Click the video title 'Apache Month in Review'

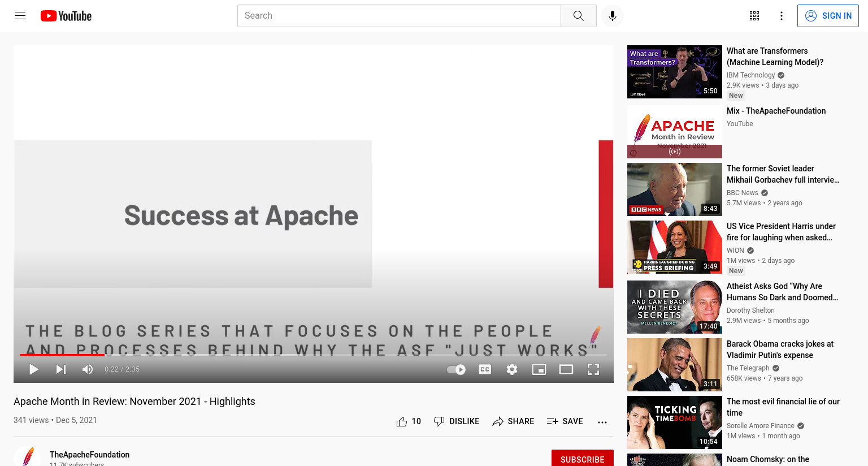click(134, 402)
